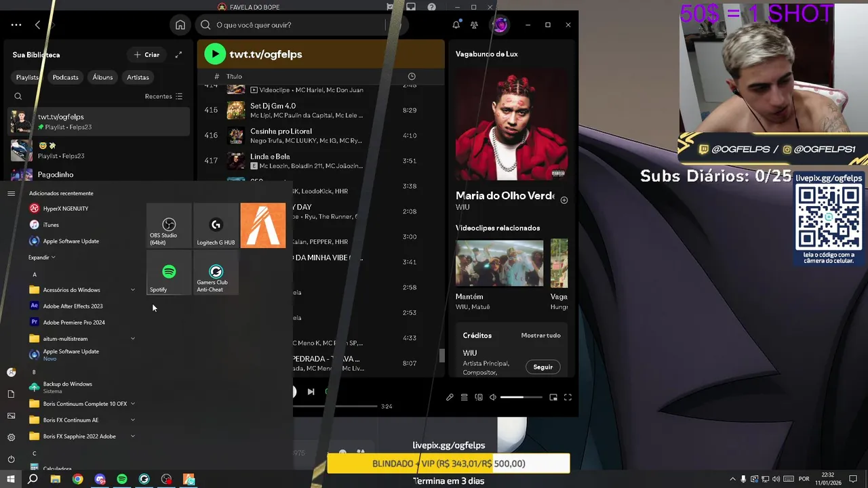This screenshot has height=488, width=868.
Task: Open the Mantém related video thumbnail
Action: [x=500, y=263]
